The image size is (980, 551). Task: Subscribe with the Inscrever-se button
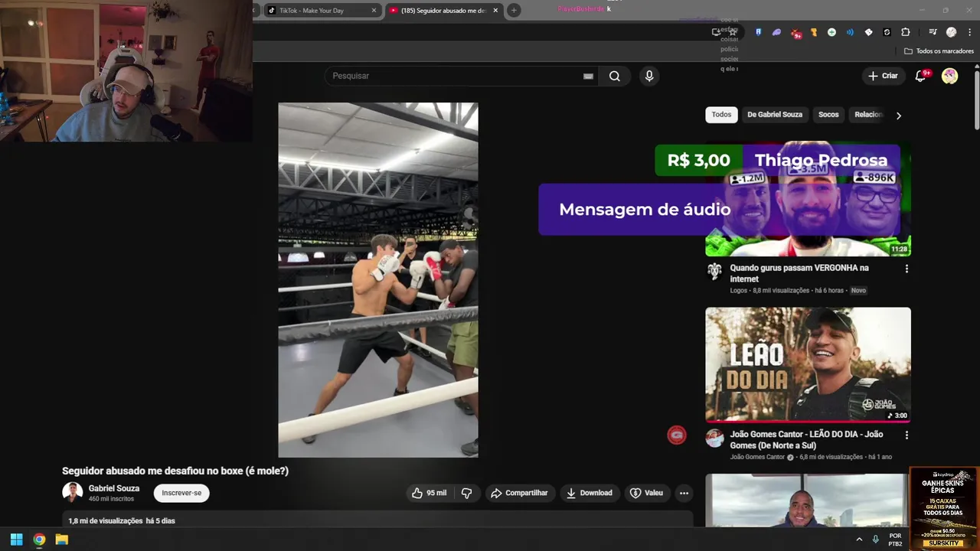(x=181, y=493)
